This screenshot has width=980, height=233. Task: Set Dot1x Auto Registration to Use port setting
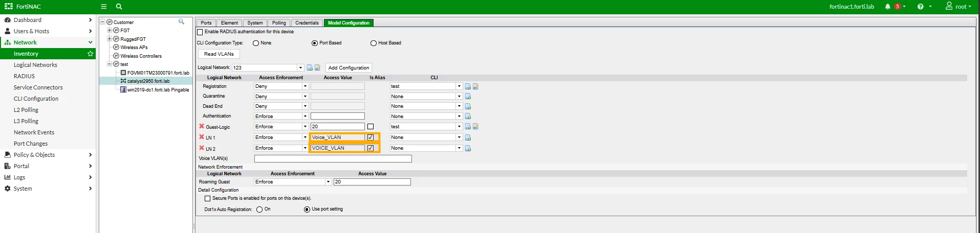click(307, 209)
